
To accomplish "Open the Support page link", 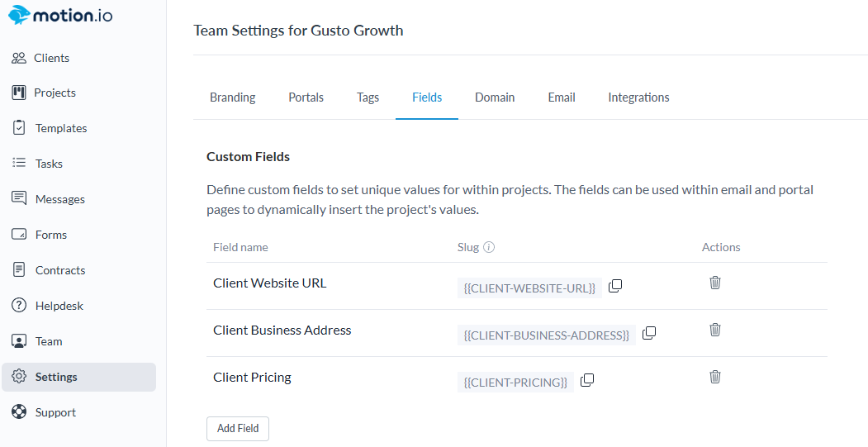I will [55, 412].
